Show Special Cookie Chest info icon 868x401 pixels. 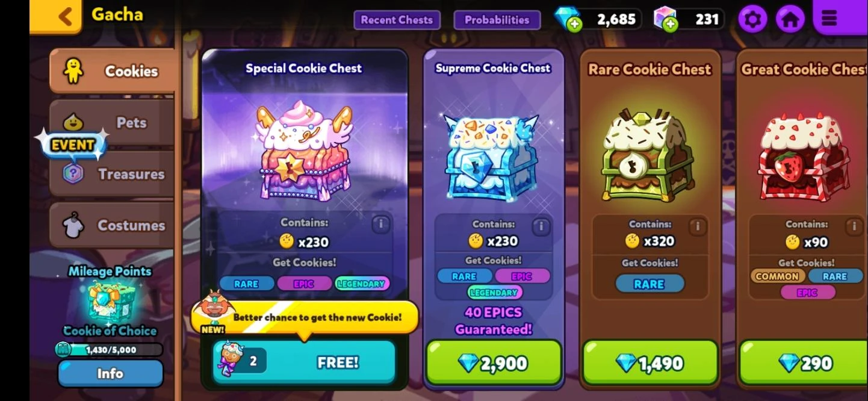tap(380, 225)
